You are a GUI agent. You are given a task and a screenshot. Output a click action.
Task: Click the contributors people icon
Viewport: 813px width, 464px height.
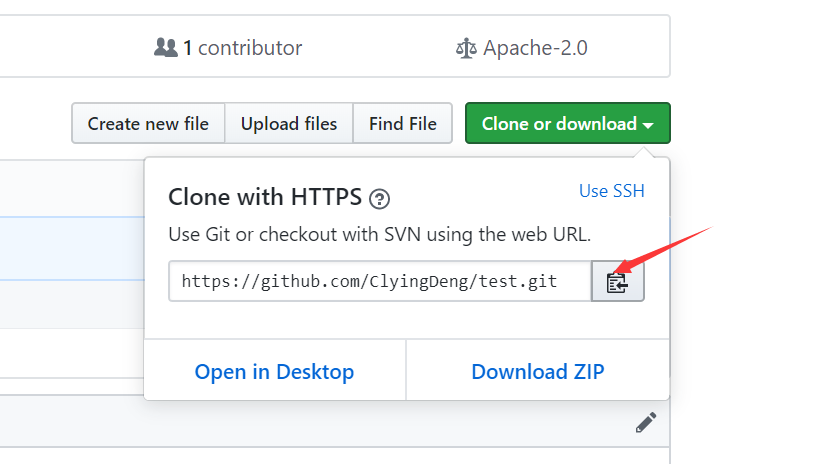(165, 47)
